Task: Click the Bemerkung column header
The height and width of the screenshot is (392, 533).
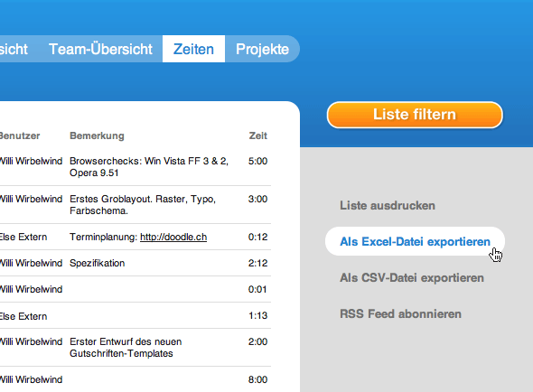Action: pyautogui.click(x=97, y=135)
